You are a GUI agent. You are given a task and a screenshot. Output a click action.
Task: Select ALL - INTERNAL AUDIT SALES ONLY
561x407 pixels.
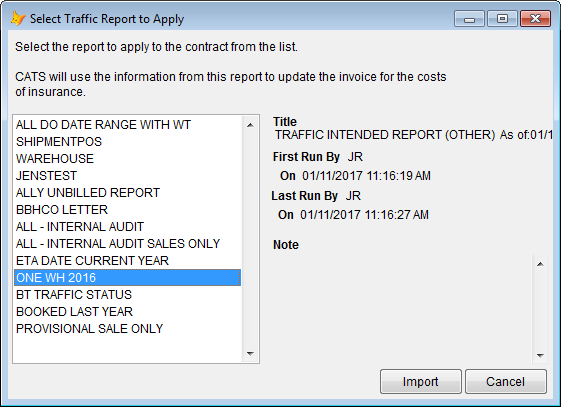(x=127, y=244)
